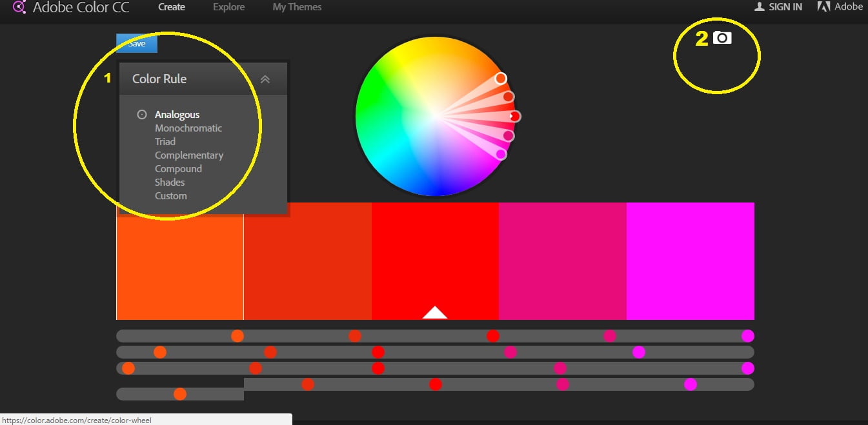Select the magenta color swatch
The image size is (868, 425).
690,261
